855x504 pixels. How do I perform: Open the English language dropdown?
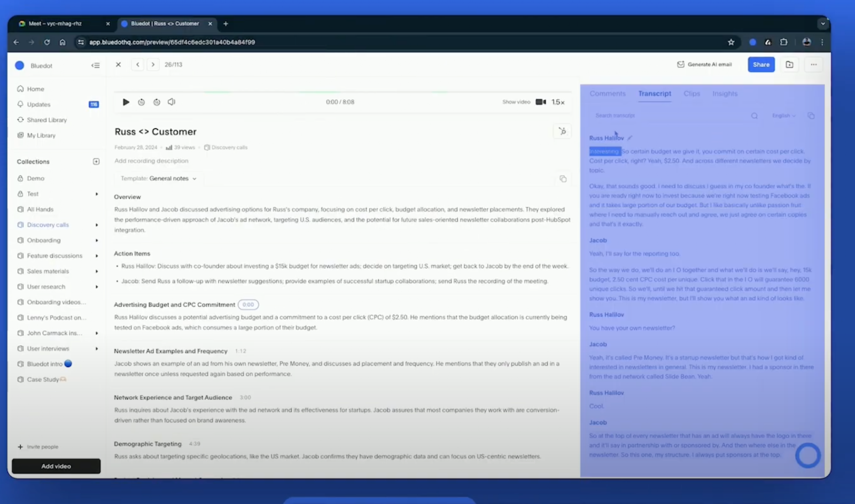783,116
